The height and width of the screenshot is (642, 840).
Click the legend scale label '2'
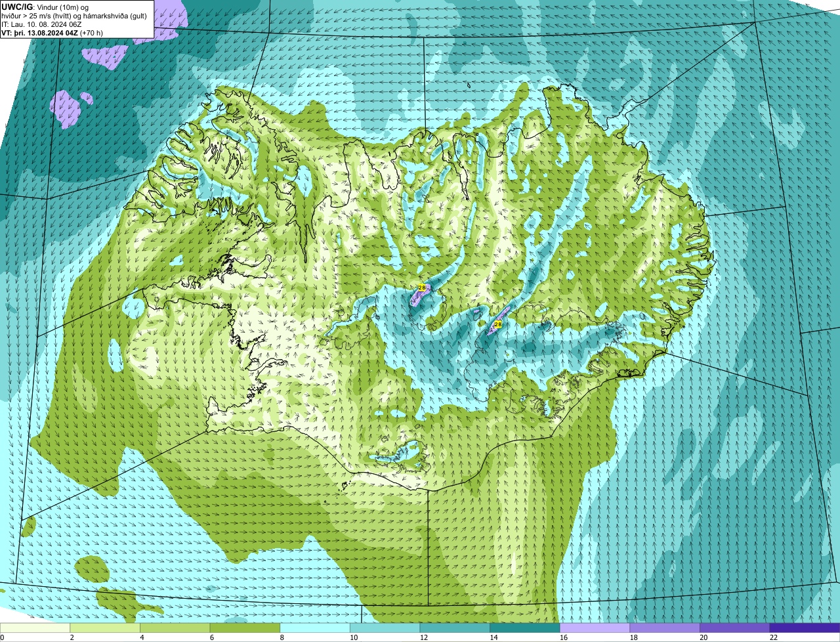coord(72,637)
